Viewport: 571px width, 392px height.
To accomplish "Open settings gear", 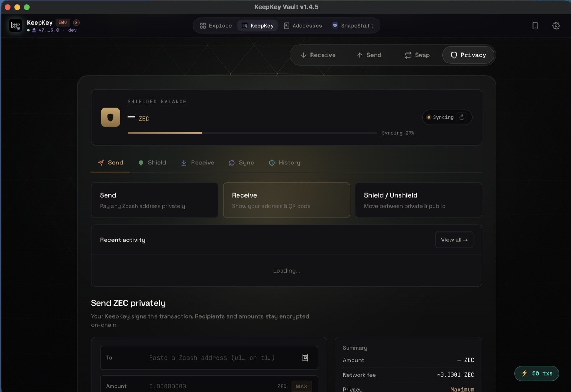I will pyautogui.click(x=556, y=26).
